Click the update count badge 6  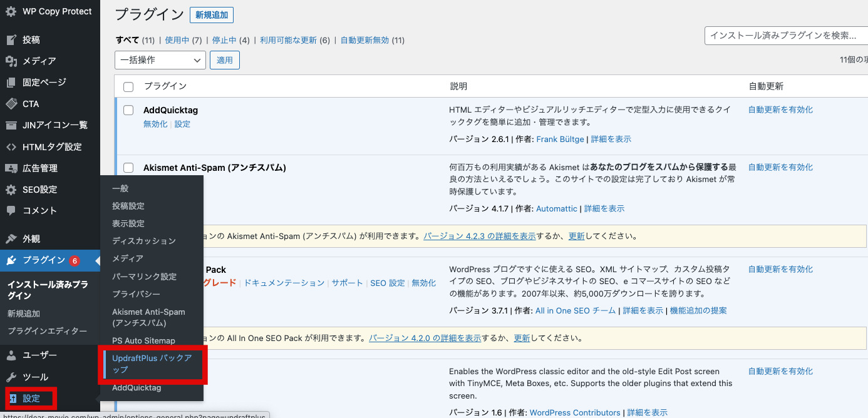(75, 261)
